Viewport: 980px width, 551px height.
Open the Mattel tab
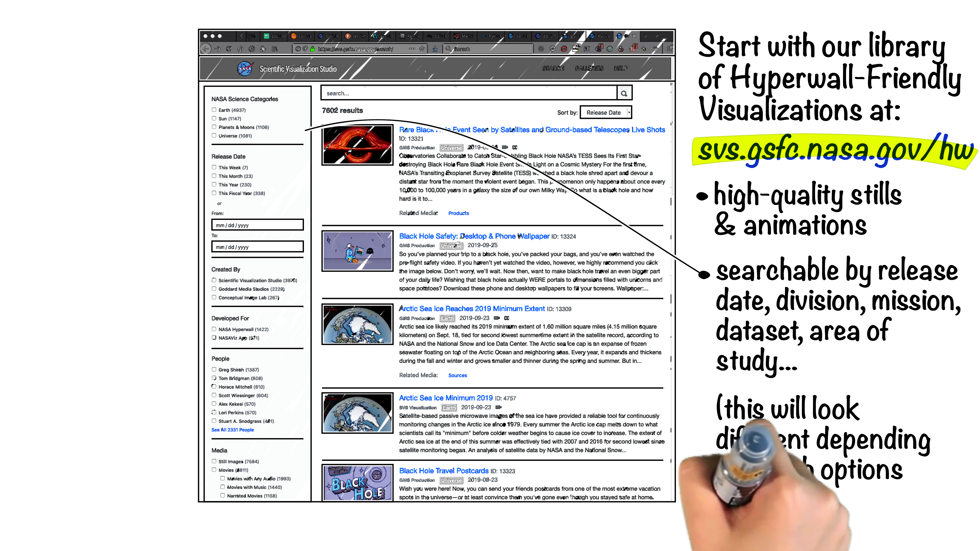pyautogui.click(x=463, y=36)
